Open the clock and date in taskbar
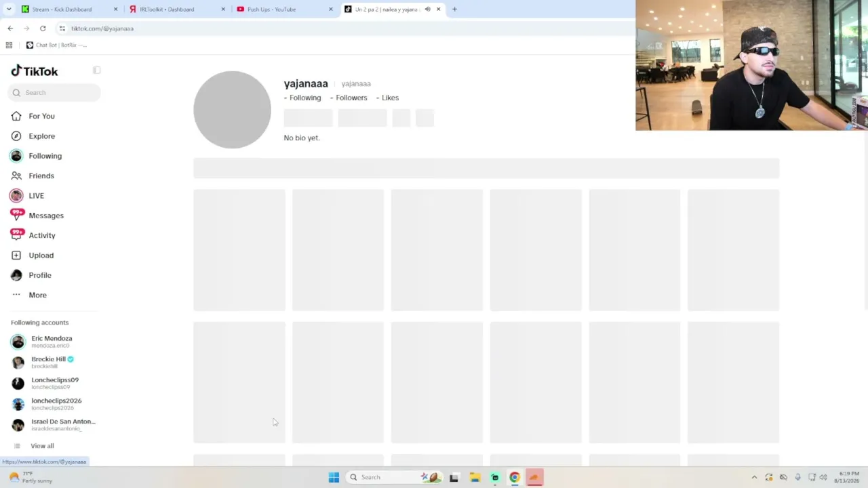The height and width of the screenshot is (488, 868). [x=848, y=477]
